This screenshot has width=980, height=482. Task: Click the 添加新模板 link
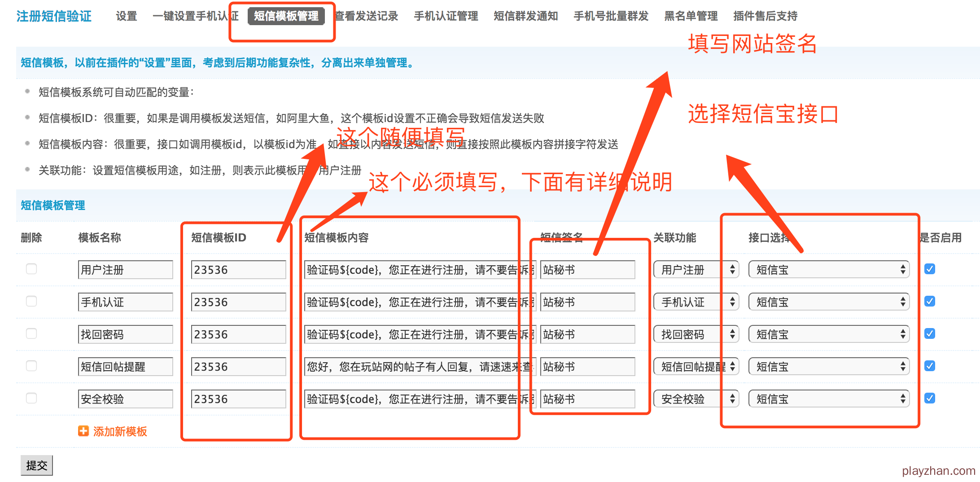(120, 432)
